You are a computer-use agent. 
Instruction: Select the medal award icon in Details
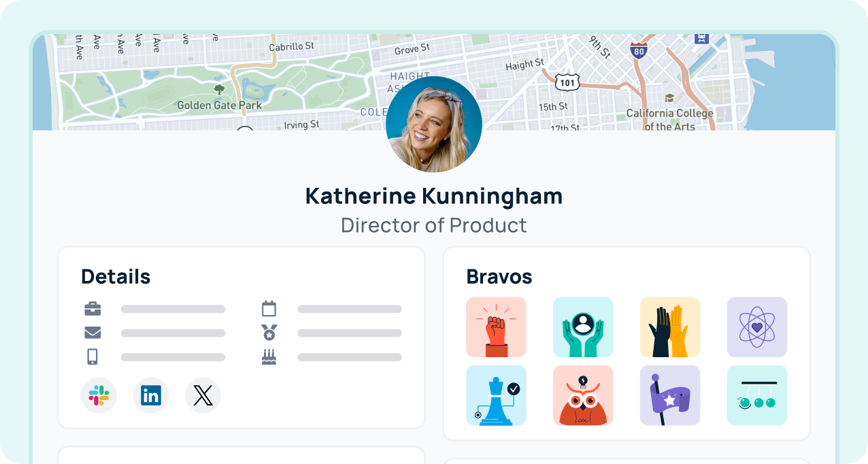tap(269, 332)
